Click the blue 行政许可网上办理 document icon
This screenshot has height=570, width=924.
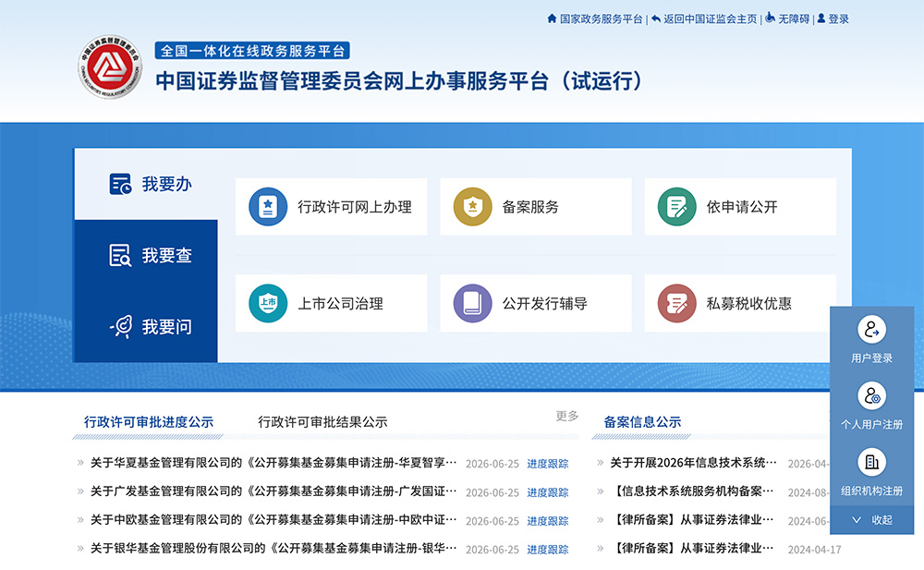tap(268, 207)
